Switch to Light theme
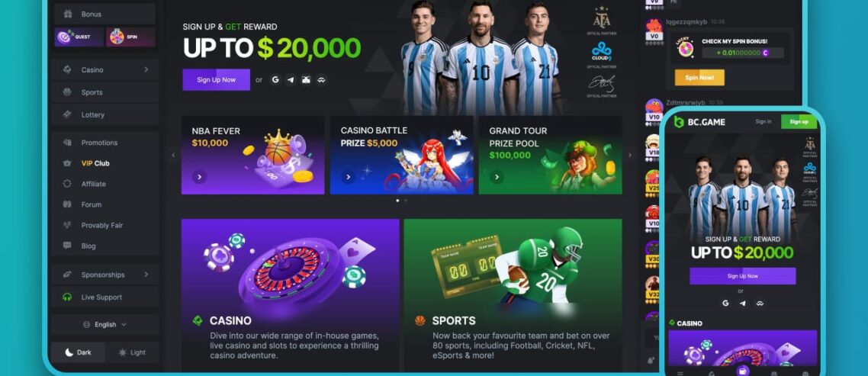The image size is (868, 376). 132,352
